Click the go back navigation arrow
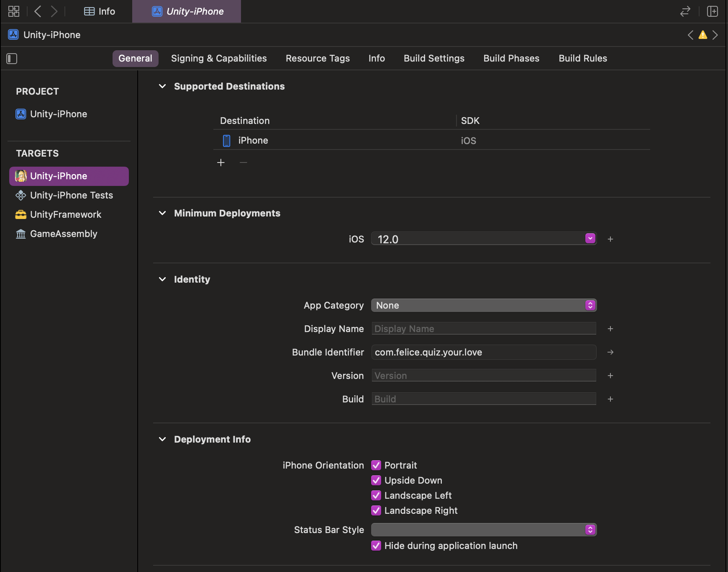 (x=38, y=11)
